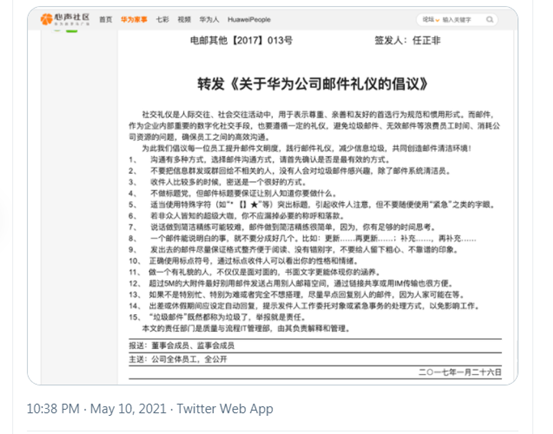Click the document title 转发《关于华为公司邮件礼仪的倡议》
This screenshot has height=434, width=553.
[312, 84]
